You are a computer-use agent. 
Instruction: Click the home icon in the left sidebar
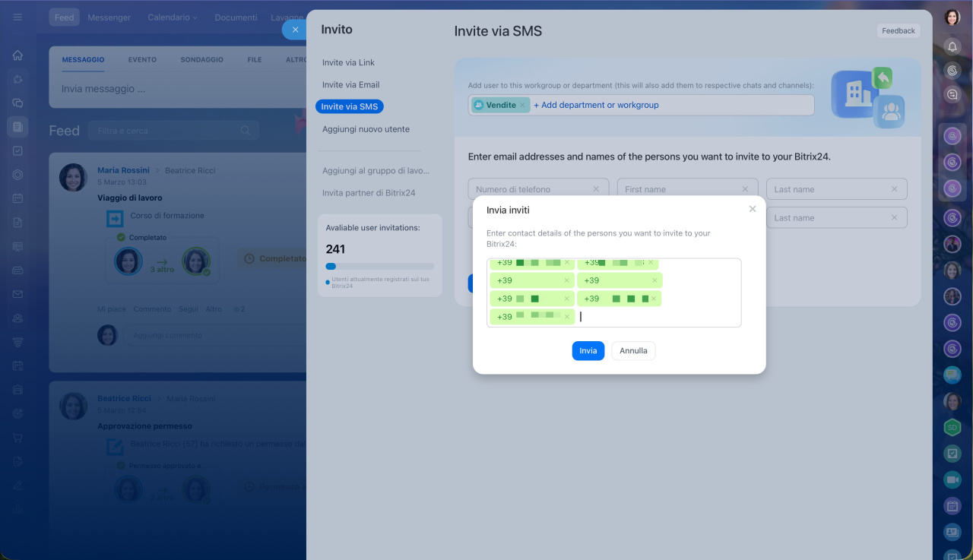pos(17,55)
